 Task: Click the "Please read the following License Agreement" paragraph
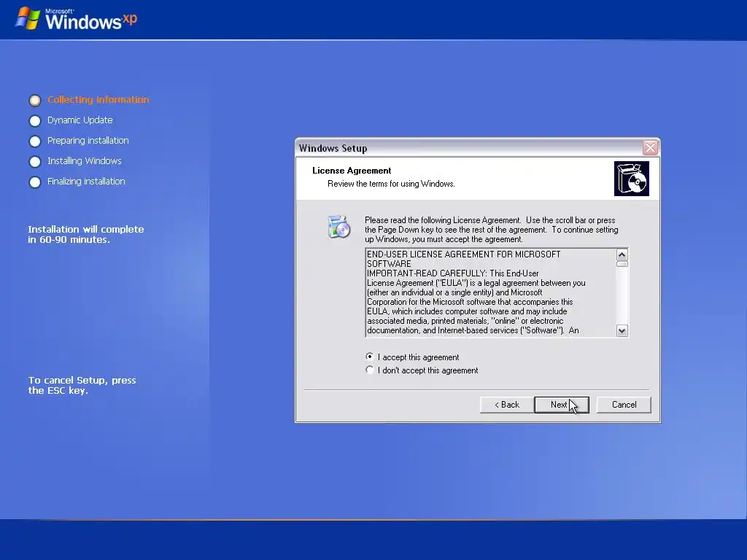coord(492,230)
